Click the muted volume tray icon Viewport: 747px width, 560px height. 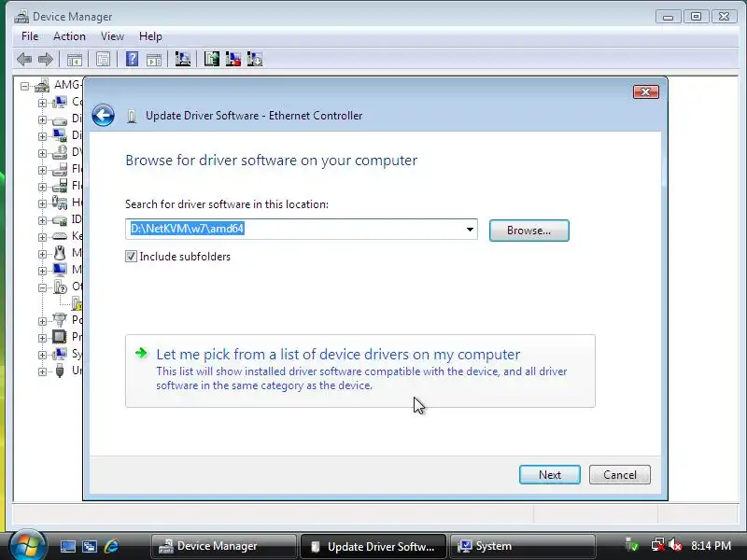coord(675,545)
